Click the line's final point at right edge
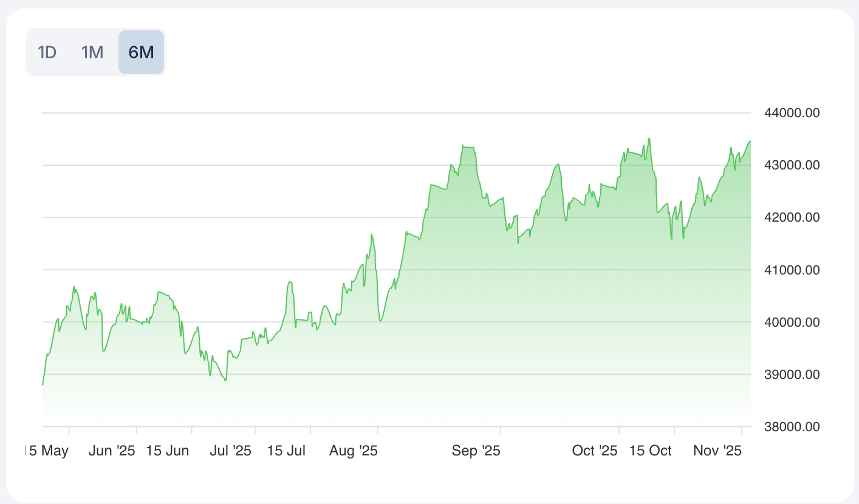Viewport: 859px width, 504px height. click(x=750, y=141)
